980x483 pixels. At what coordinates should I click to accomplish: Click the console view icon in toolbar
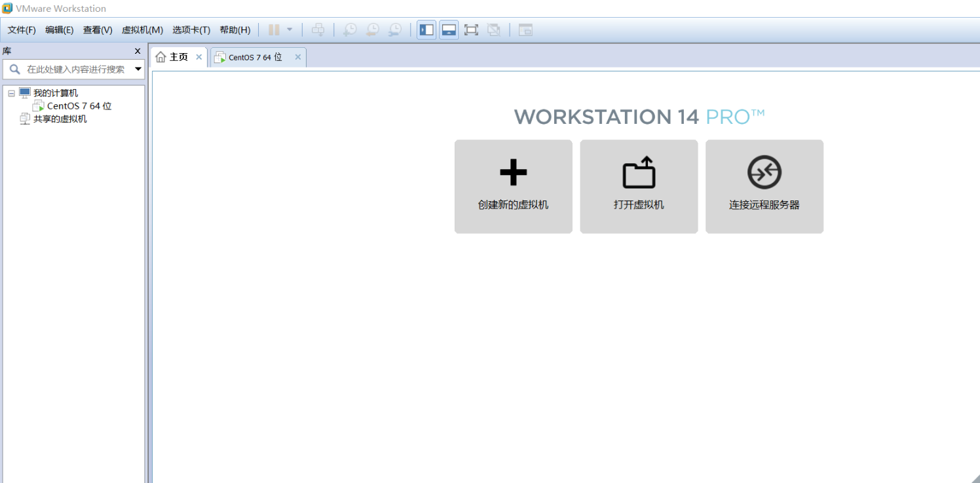[x=525, y=29]
